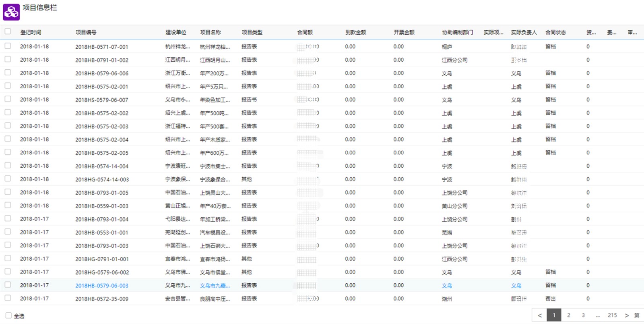
Task: Click the 项目信息栏 page title
Action: [x=40, y=8]
